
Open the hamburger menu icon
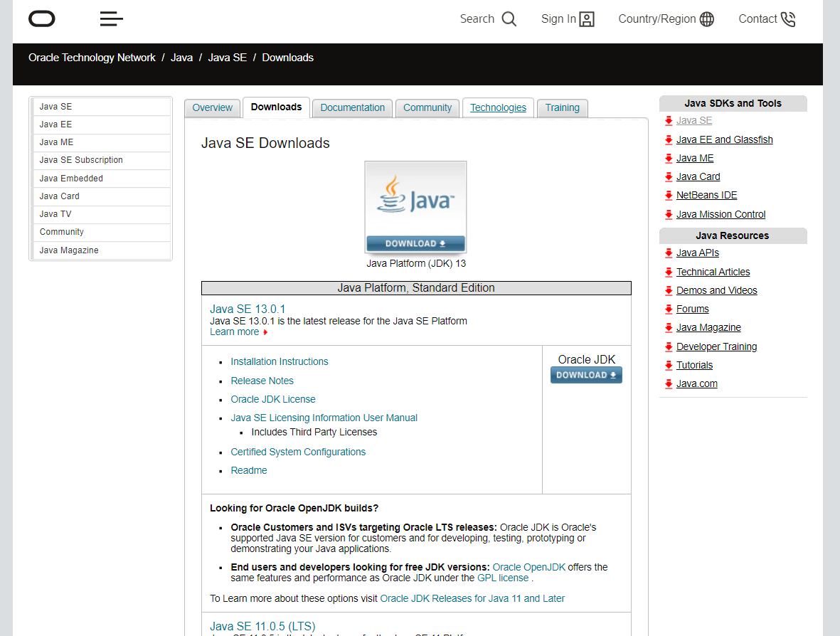[112, 18]
